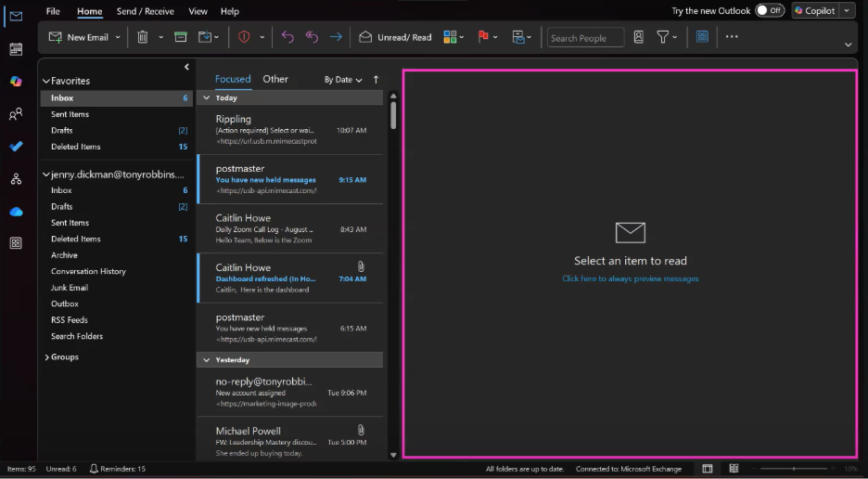This screenshot has height=479, width=868.
Task: Click the Reply All double arrow icon
Action: point(312,37)
